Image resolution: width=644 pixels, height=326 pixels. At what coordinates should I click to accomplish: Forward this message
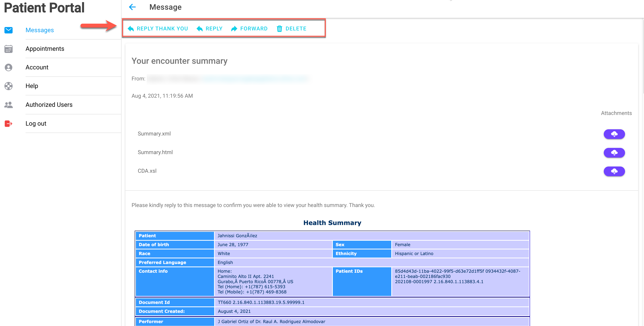[249, 28]
